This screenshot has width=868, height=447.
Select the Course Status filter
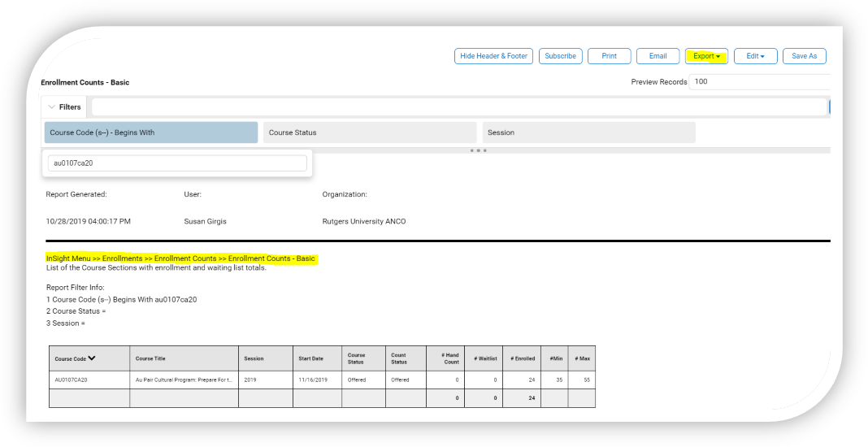(369, 132)
